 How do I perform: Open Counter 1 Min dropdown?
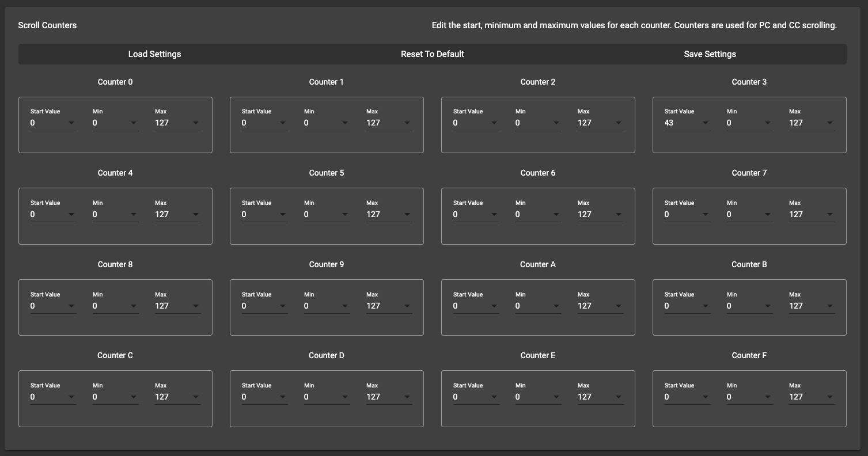[x=327, y=123]
